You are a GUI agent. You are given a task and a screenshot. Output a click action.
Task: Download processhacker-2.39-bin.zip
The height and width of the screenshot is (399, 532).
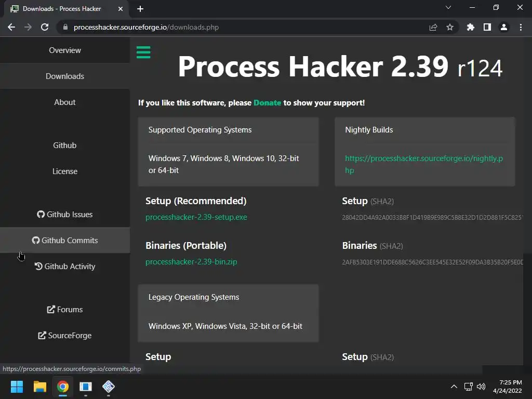click(191, 262)
